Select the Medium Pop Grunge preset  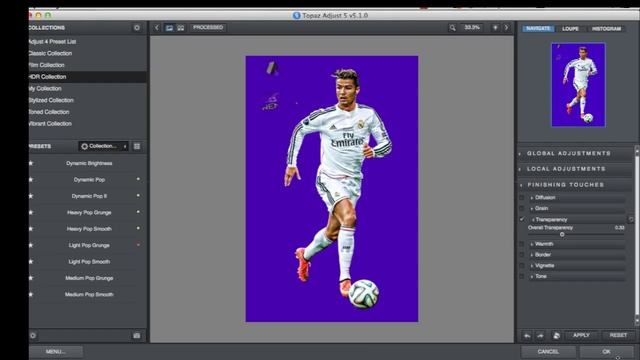click(x=89, y=278)
